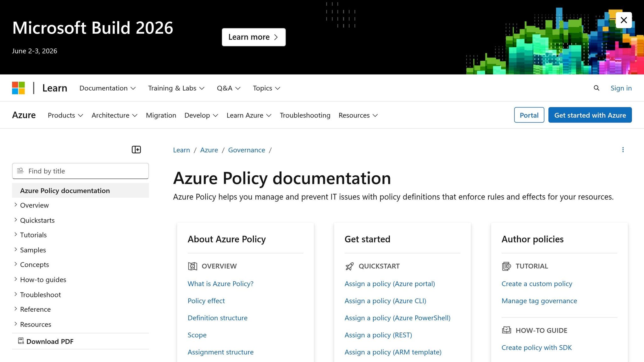This screenshot has width=644, height=362.
Task: Click Sign in
Action: 621,88
